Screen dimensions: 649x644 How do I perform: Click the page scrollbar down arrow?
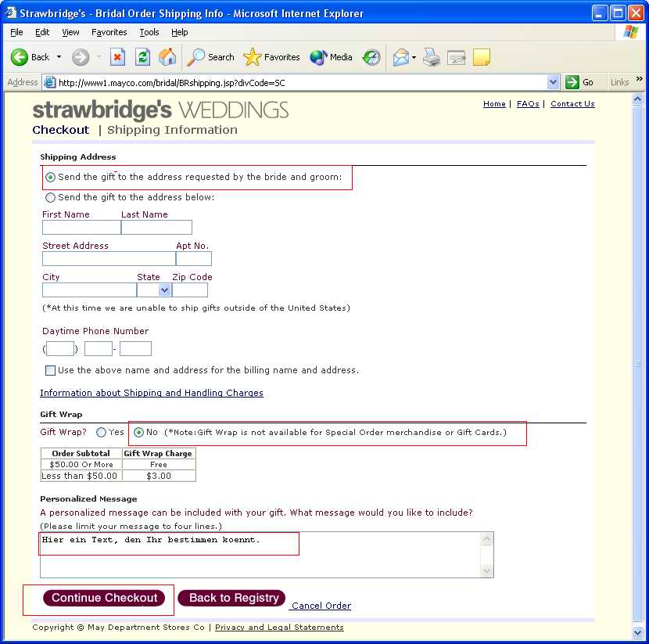[637, 632]
